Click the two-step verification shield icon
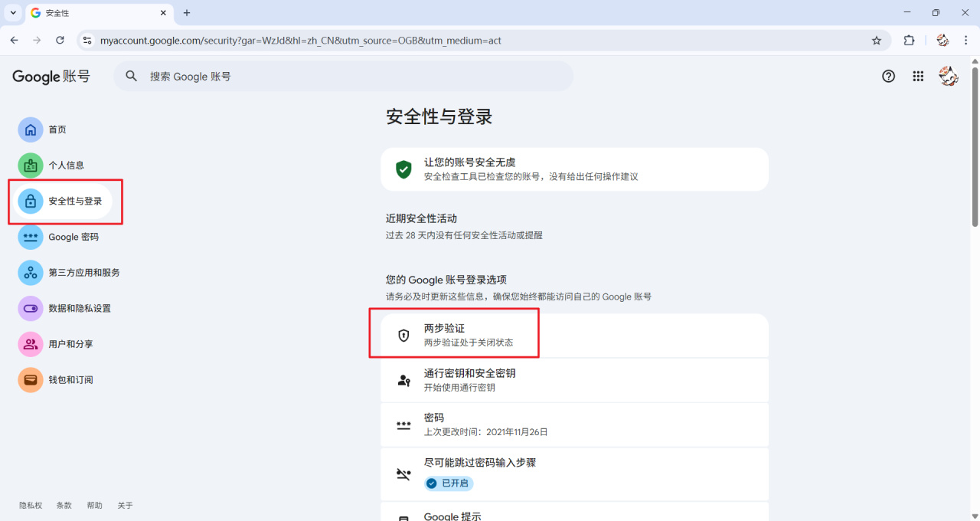980x521 pixels. pos(403,336)
